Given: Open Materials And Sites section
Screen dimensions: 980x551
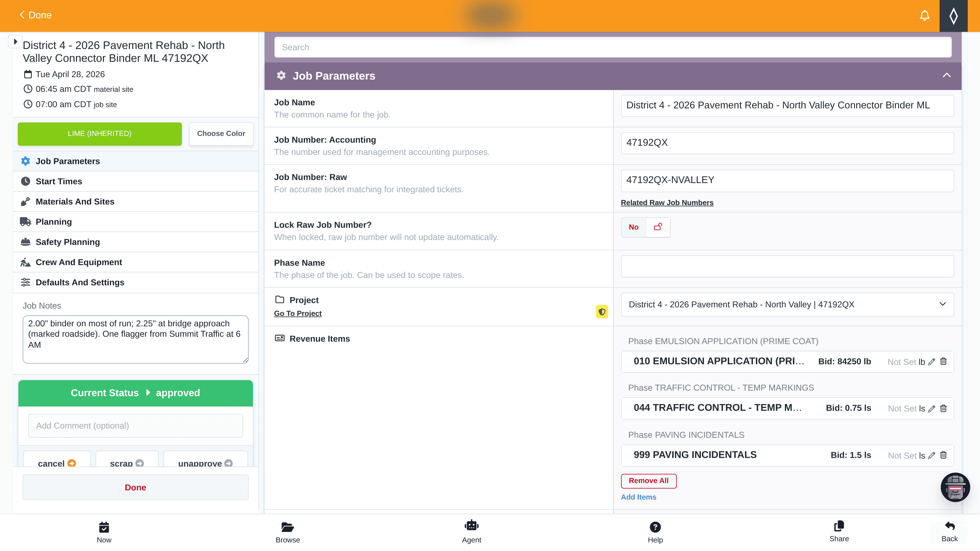Looking at the screenshot, I should tap(135, 201).
